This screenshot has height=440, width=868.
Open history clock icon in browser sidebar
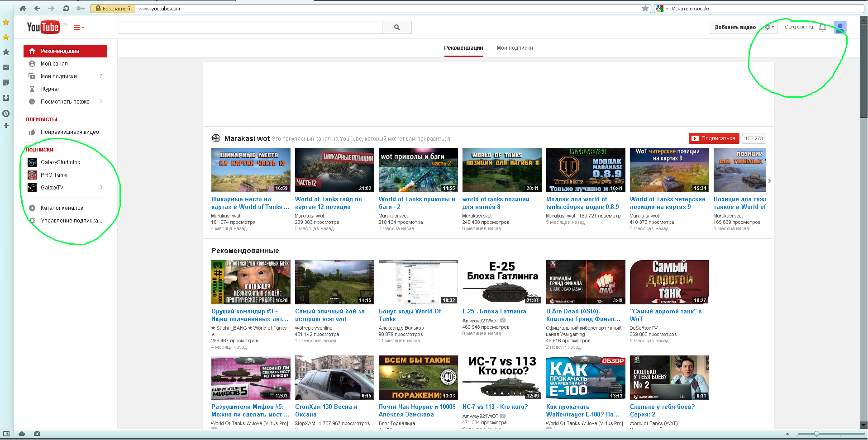(6, 114)
